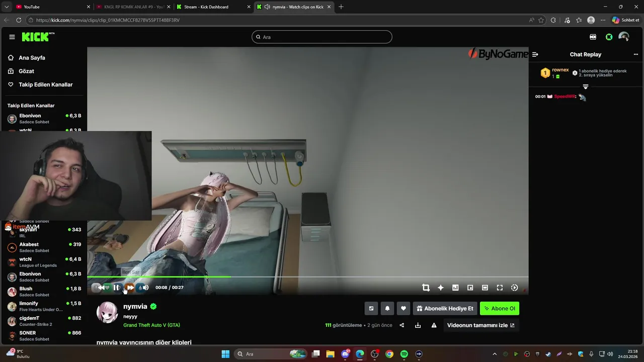Open SONER channel in sidebar
This screenshot has width=644, height=362.
[x=44, y=335]
